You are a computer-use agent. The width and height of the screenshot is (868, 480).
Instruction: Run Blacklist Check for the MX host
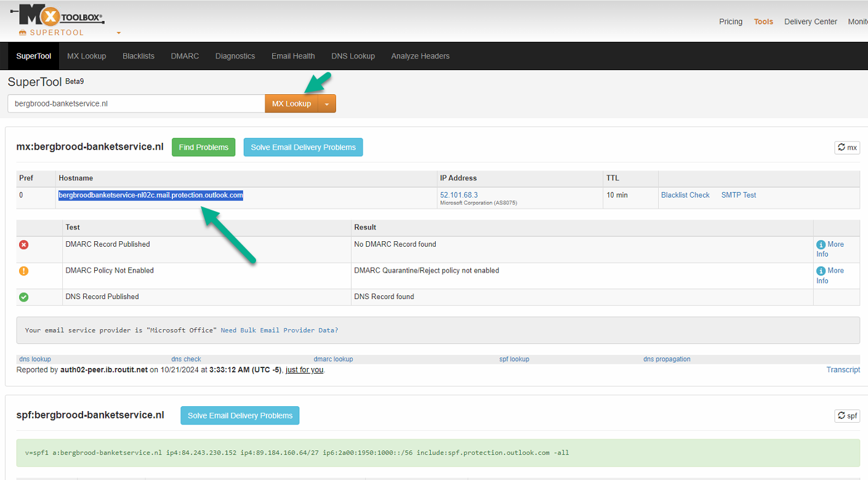coord(685,195)
